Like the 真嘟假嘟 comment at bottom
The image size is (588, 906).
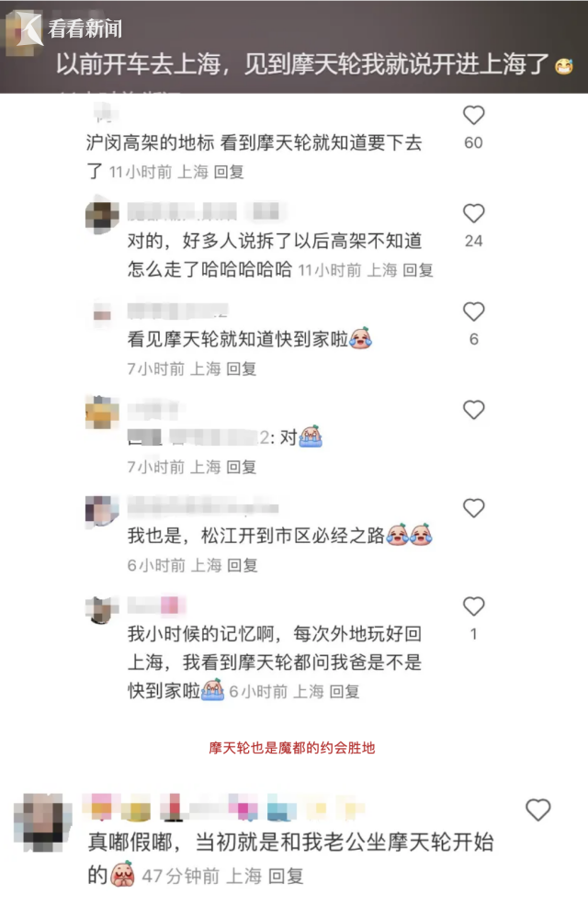[537, 810]
